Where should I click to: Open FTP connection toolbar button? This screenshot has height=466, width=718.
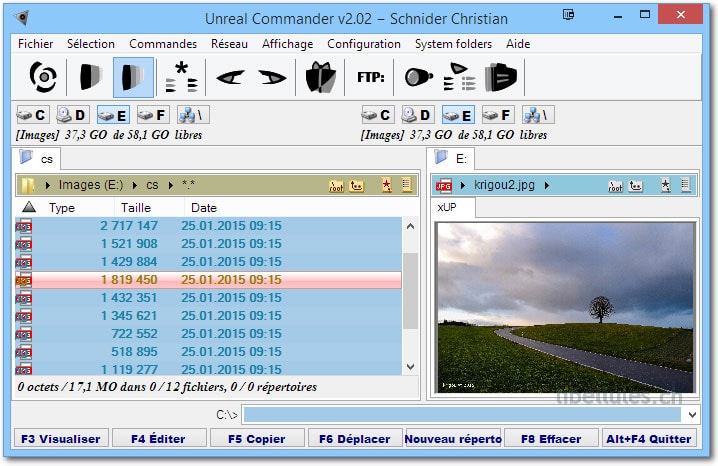tap(370, 77)
